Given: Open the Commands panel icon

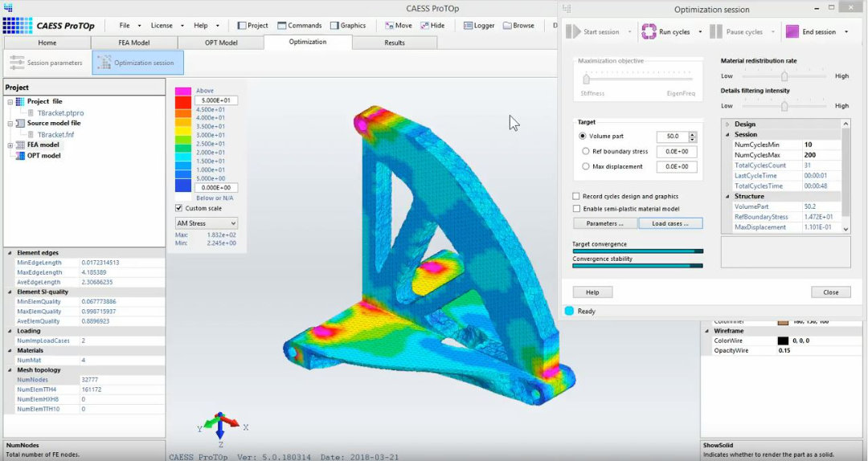Looking at the screenshot, I should coord(281,26).
